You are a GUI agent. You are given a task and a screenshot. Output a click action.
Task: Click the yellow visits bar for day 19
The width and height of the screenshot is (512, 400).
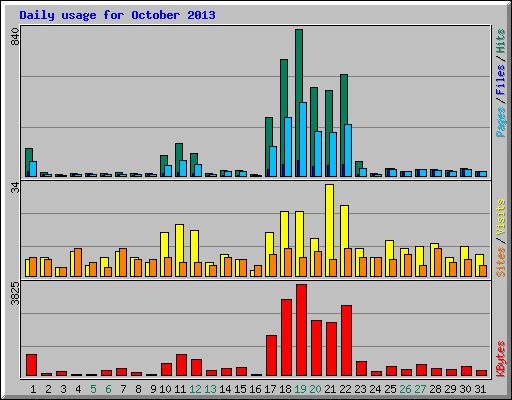pos(299,234)
